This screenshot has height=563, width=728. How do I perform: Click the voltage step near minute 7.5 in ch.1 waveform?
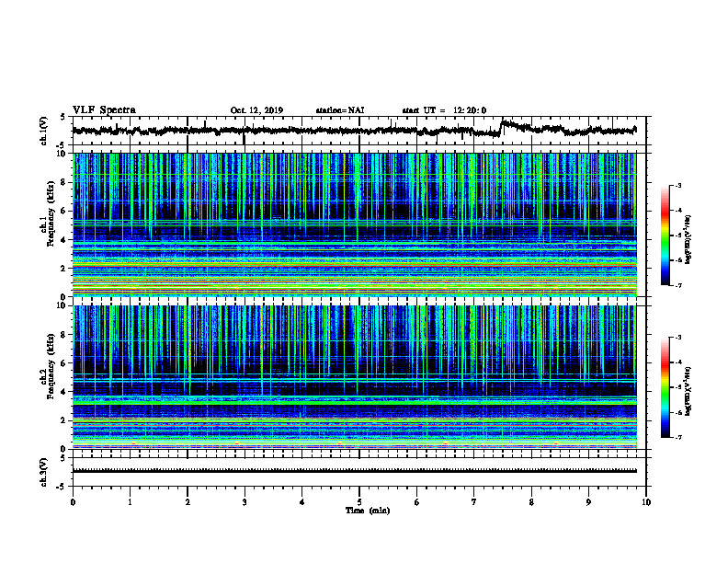click(502, 126)
